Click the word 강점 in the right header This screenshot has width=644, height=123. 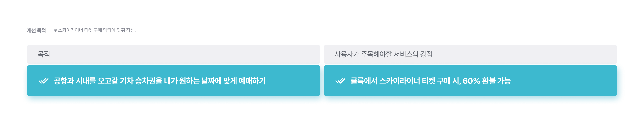tap(426, 54)
